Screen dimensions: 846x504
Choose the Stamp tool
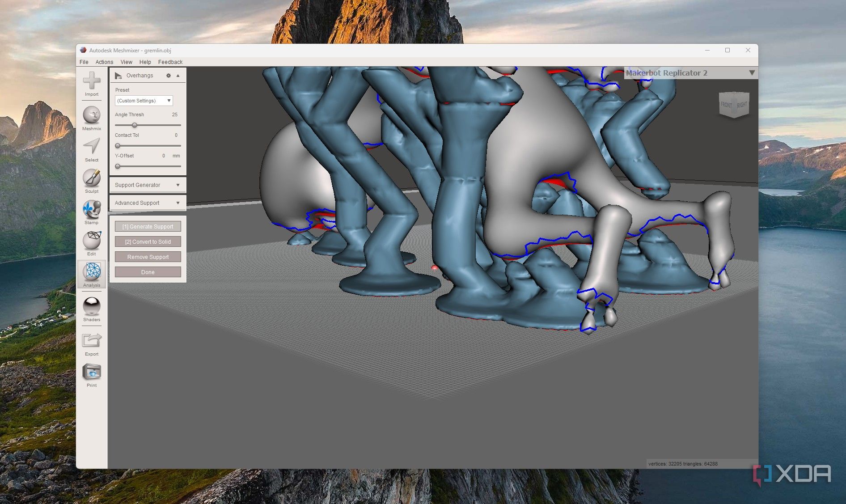pos(92,212)
